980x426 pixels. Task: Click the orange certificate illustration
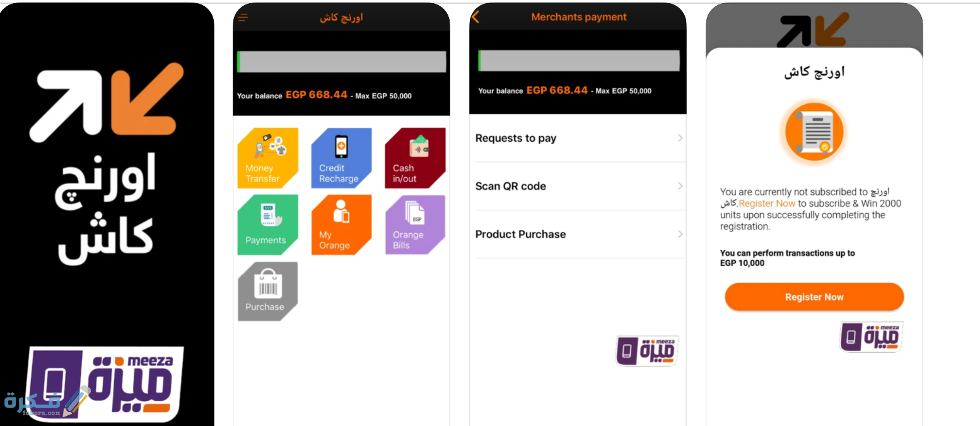[x=814, y=133]
